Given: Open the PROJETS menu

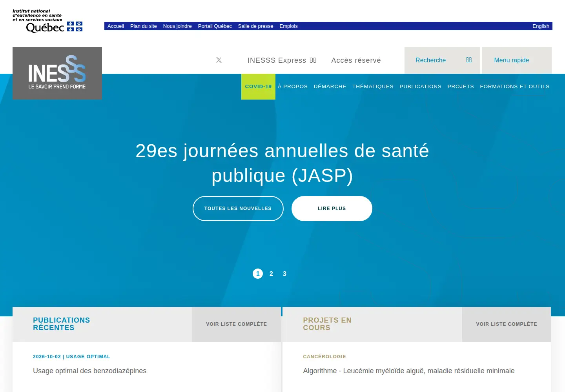Looking at the screenshot, I should 461,87.
